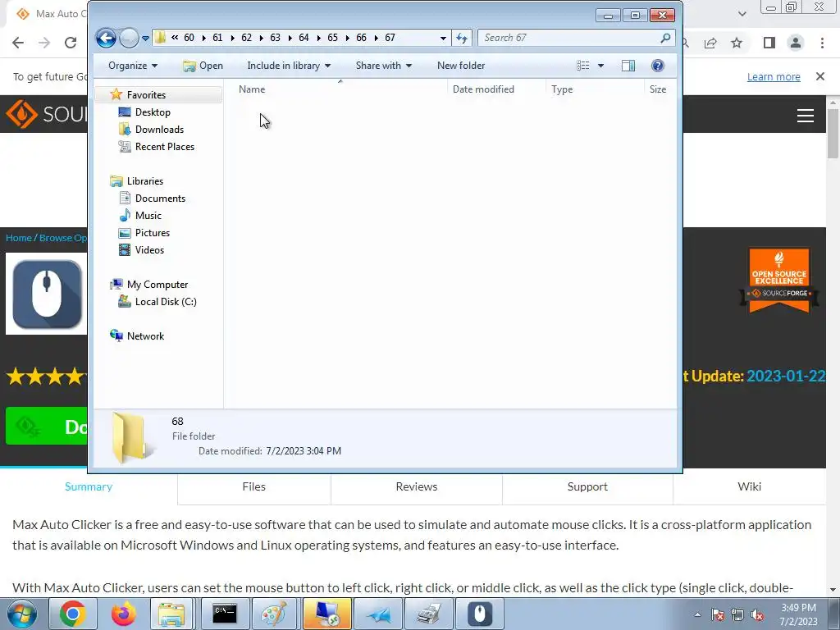The image size is (840, 630).
Task: Focus the Search 67 input field
Action: tap(576, 38)
